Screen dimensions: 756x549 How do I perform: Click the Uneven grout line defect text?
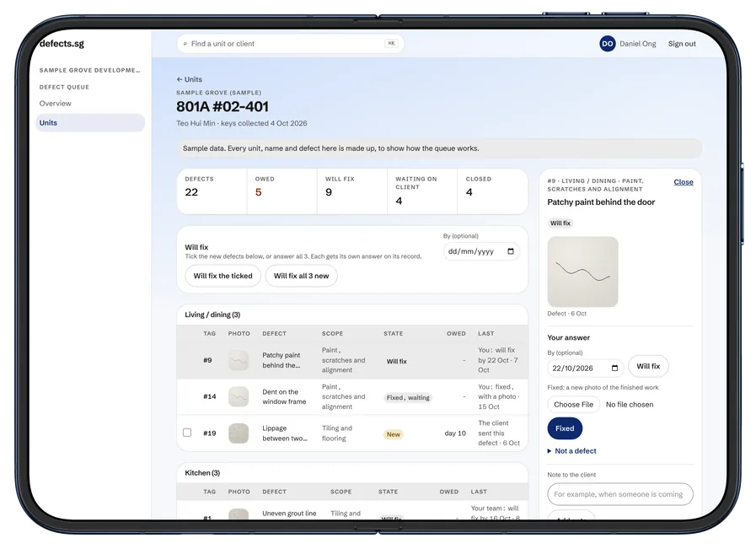click(289, 514)
